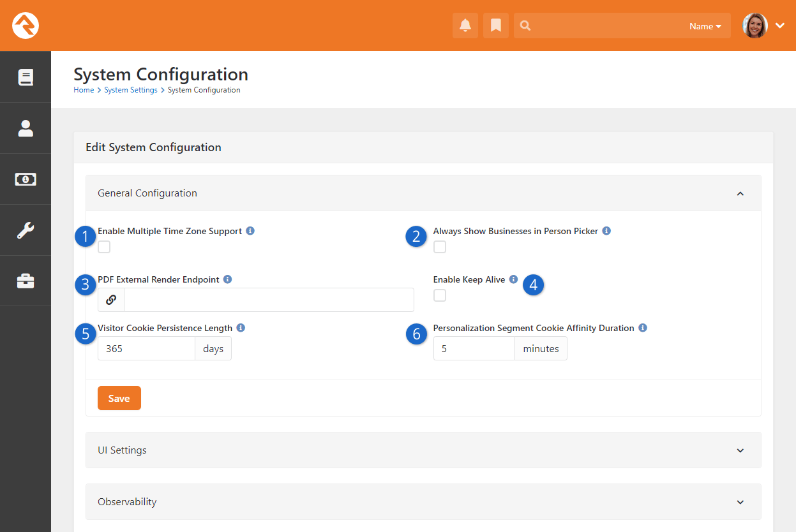This screenshot has width=796, height=532.
Task: Click the Rock RMS logo
Action: coord(26,26)
